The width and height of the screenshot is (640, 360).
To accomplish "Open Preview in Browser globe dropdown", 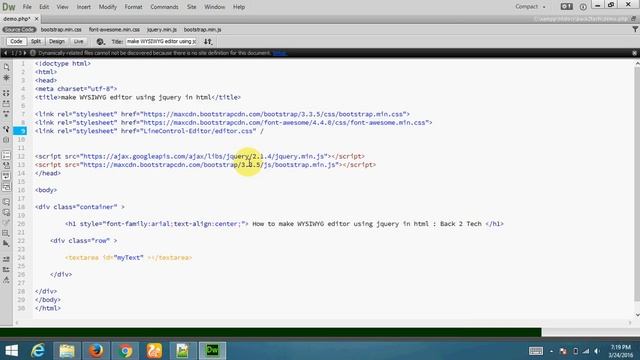I will (100, 42).
